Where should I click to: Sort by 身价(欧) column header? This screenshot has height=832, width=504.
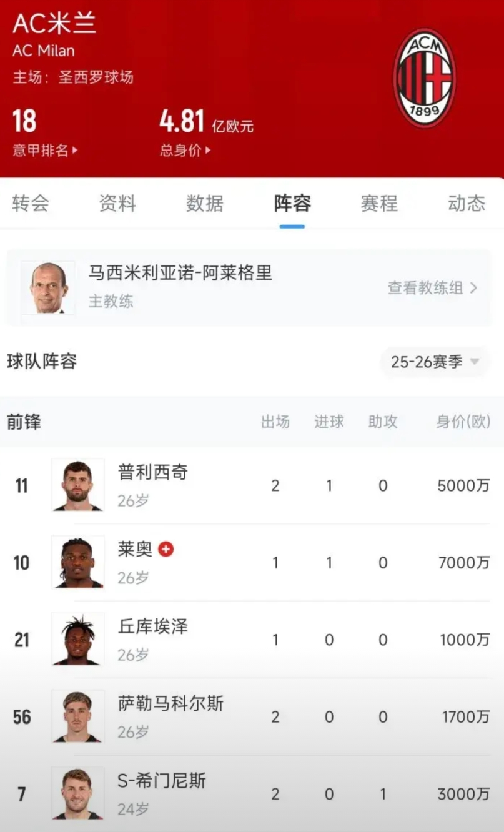463,422
